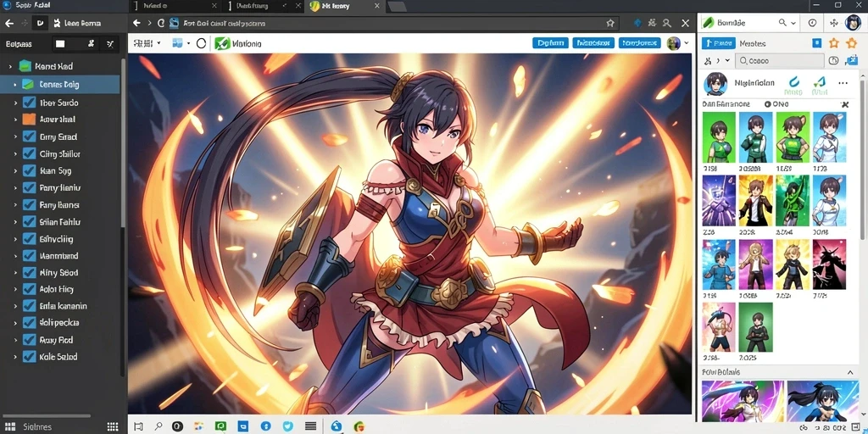Image resolution: width=868 pixels, height=434 pixels.
Task: Toggle the Fany Banes checkbox
Action: 29,205
